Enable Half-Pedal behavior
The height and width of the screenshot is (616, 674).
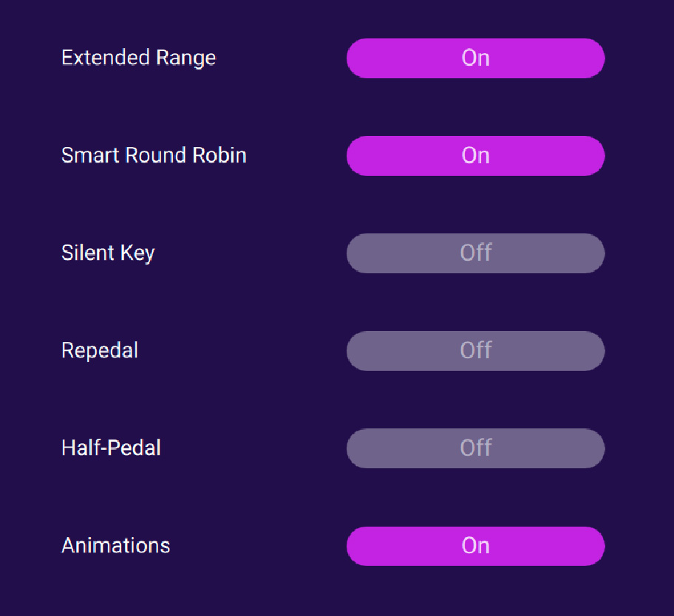point(475,448)
